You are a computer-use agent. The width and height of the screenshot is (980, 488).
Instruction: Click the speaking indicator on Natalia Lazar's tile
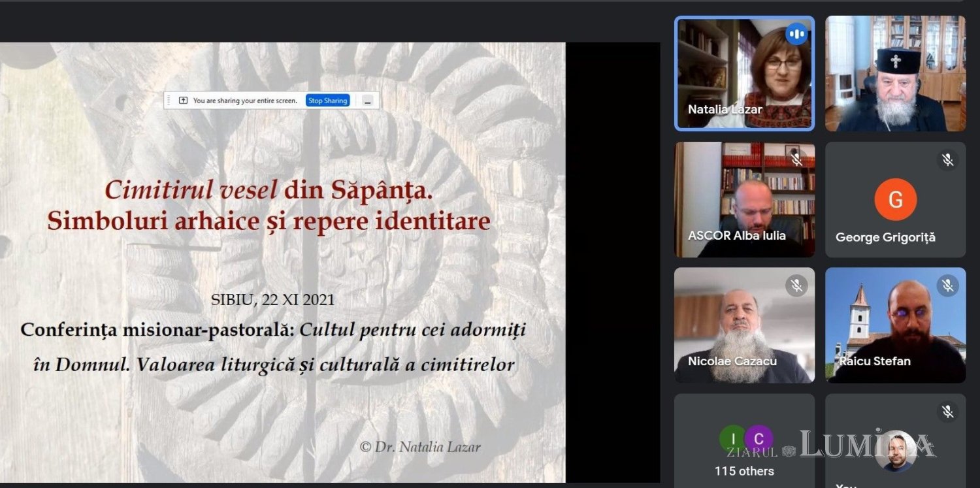pos(796,34)
